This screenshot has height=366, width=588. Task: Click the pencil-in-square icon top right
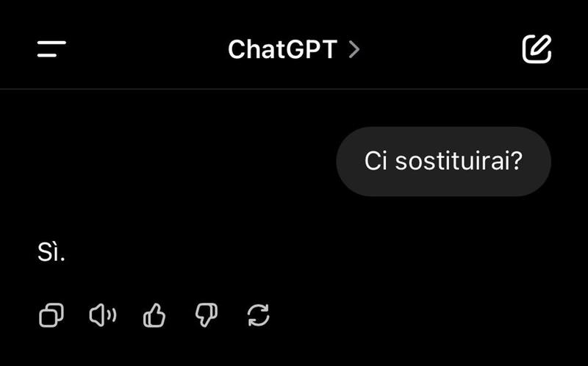pos(537,49)
